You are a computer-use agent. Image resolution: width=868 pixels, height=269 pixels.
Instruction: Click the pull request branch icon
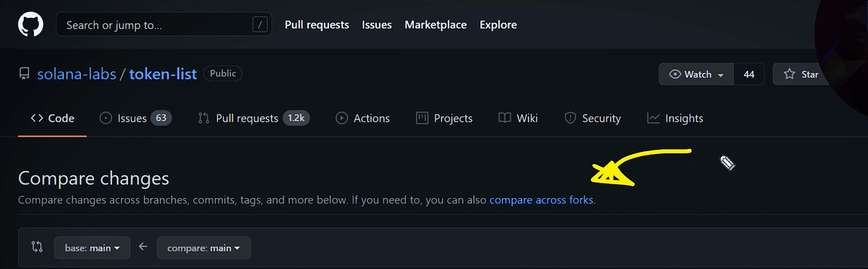pos(204,118)
